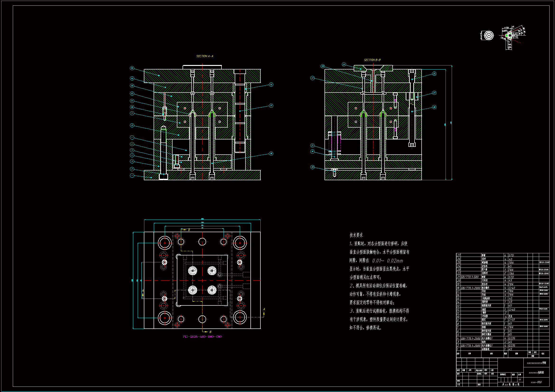
Task: Click the SECTION B-B title text
Action: tap(372, 60)
